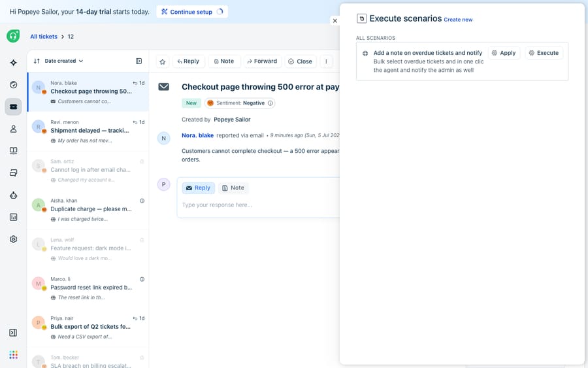Open the colorful app switcher grid

[x=14, y=355]
